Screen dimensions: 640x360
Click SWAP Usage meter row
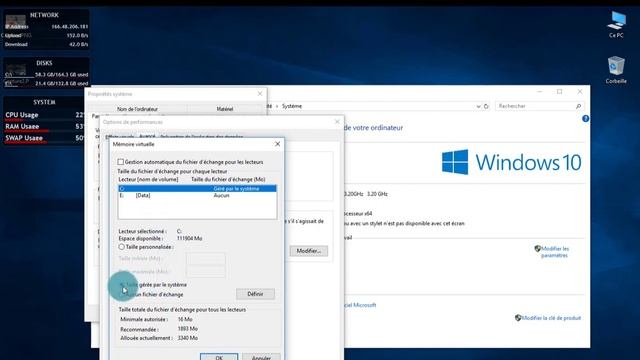[45, 138]
